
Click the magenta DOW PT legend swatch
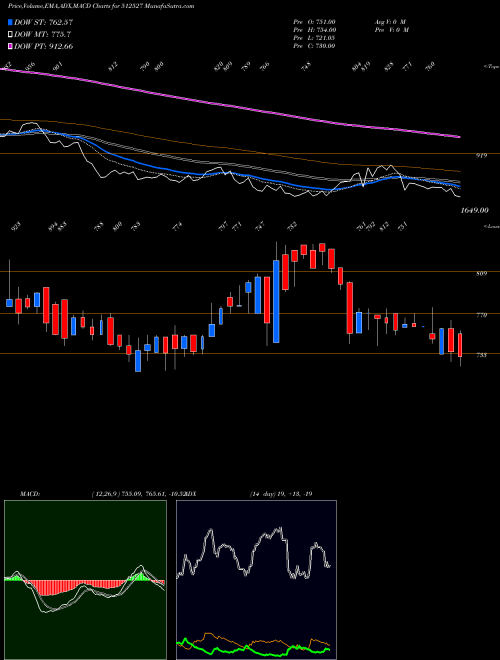[10, 46]
